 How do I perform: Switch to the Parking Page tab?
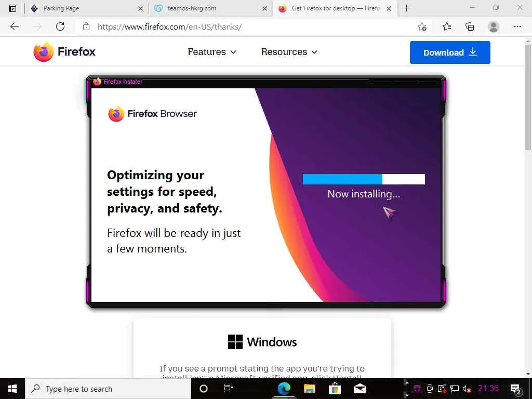pos(87,8)
